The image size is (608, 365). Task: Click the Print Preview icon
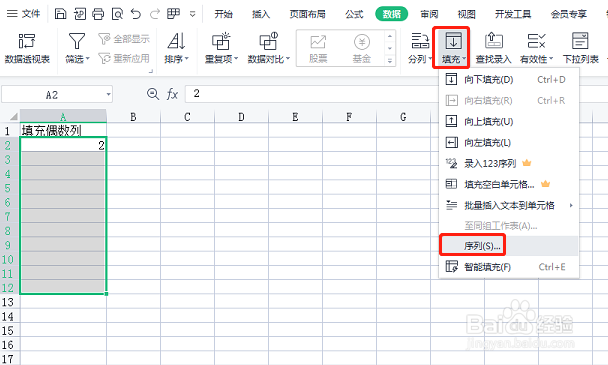click(117, 14)
